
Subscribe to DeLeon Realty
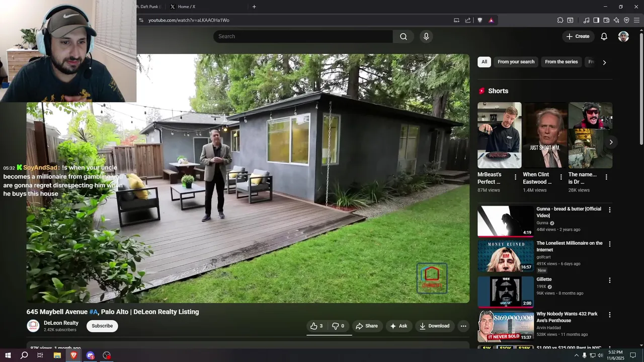tap(102, 326)
